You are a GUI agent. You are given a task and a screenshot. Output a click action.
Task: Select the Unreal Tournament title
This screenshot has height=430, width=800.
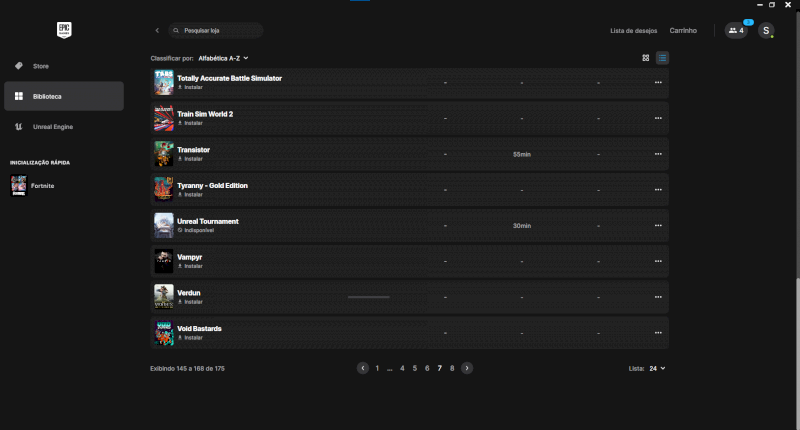(x=208, y=221)
